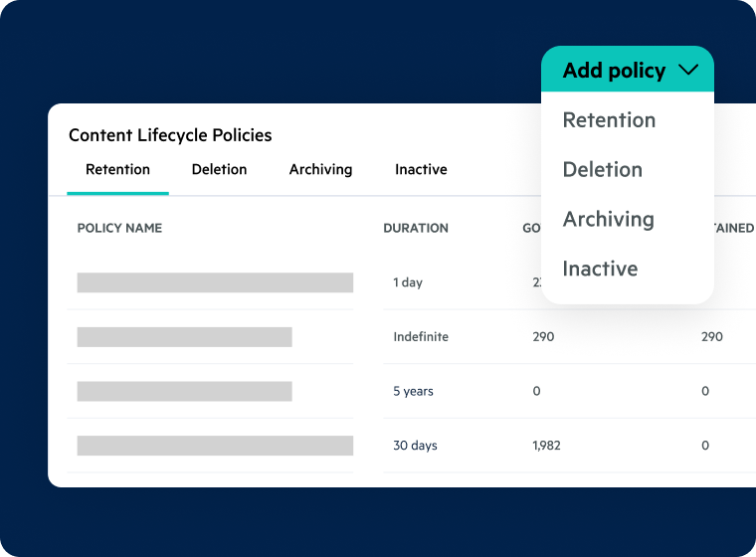Viewport: 756px width, 557px height.
Task: Show the Inactive policies tab
Action: point(421,170)
